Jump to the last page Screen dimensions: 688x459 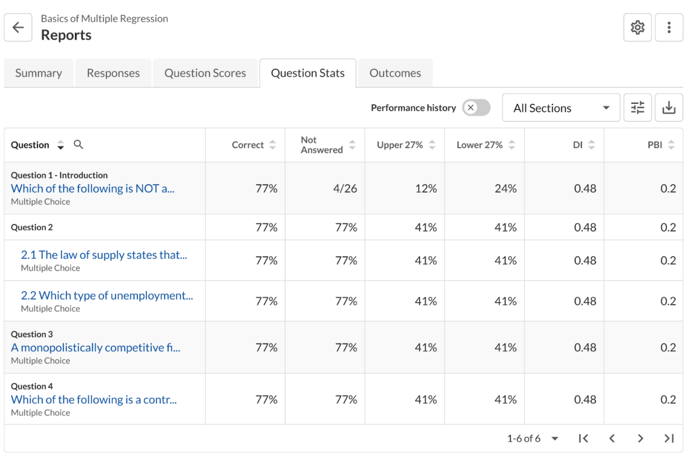pos(669,438)
